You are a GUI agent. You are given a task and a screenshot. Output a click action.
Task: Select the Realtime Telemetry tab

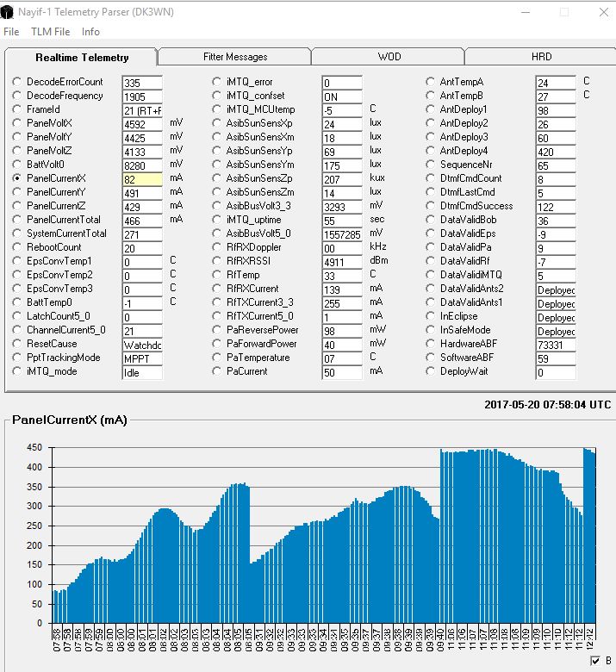pyautogui.click(x=82, y=58)
